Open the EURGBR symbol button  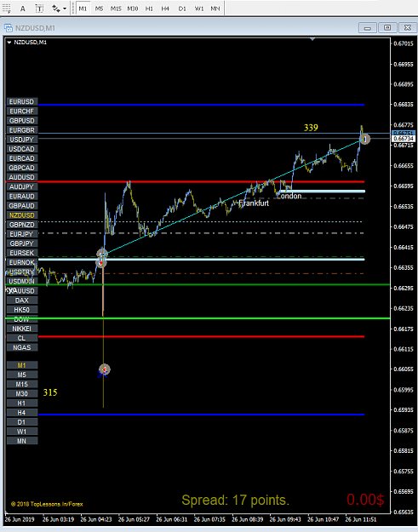click(x=22, y=130)
